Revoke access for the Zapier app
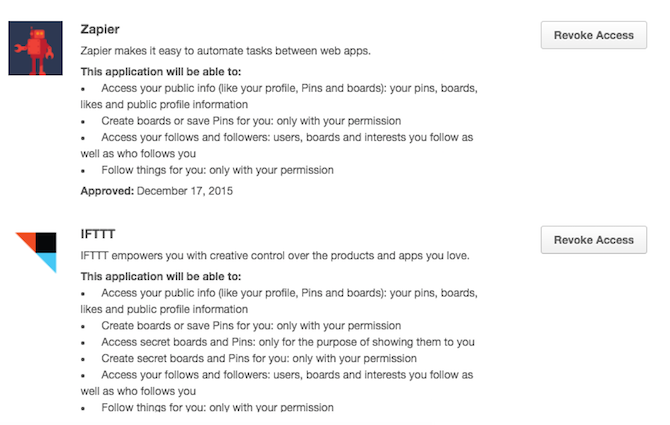 point(594,35)
